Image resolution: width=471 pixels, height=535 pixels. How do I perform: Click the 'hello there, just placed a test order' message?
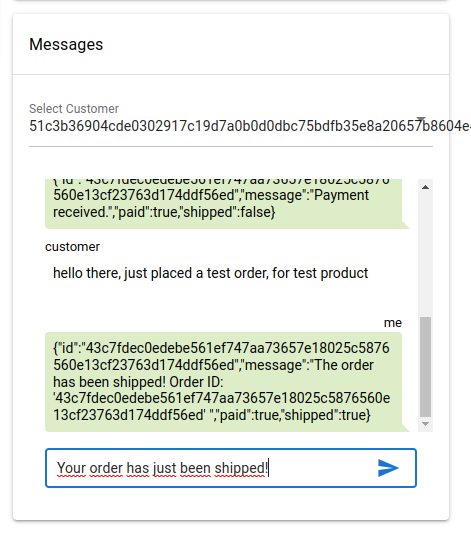(x=211, y=273)
